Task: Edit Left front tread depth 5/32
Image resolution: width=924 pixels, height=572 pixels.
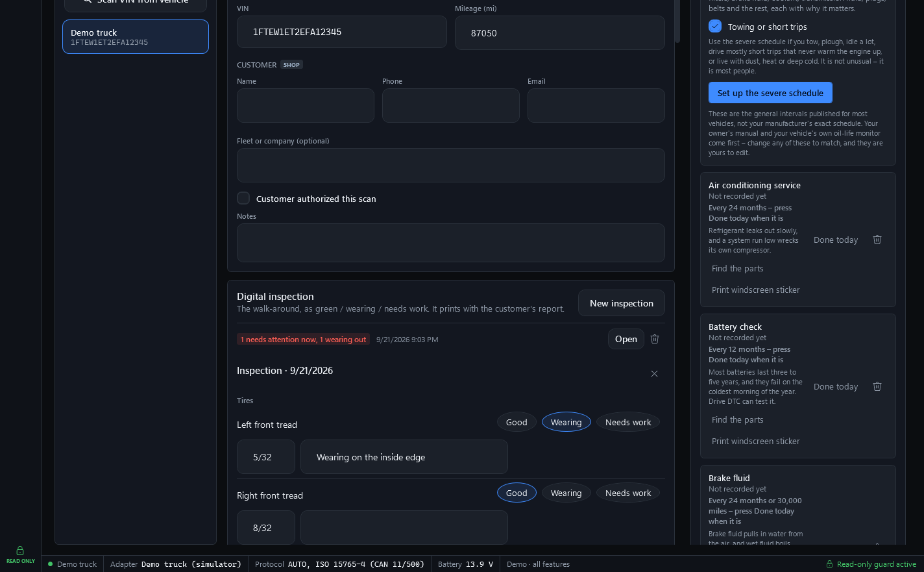Action: click(x=266, y=457)
